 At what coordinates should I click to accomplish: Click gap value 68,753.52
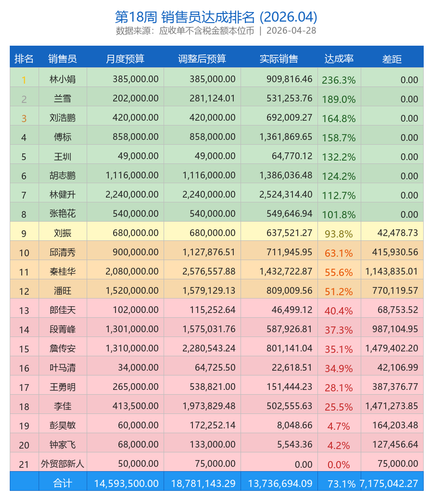[397, 310]
